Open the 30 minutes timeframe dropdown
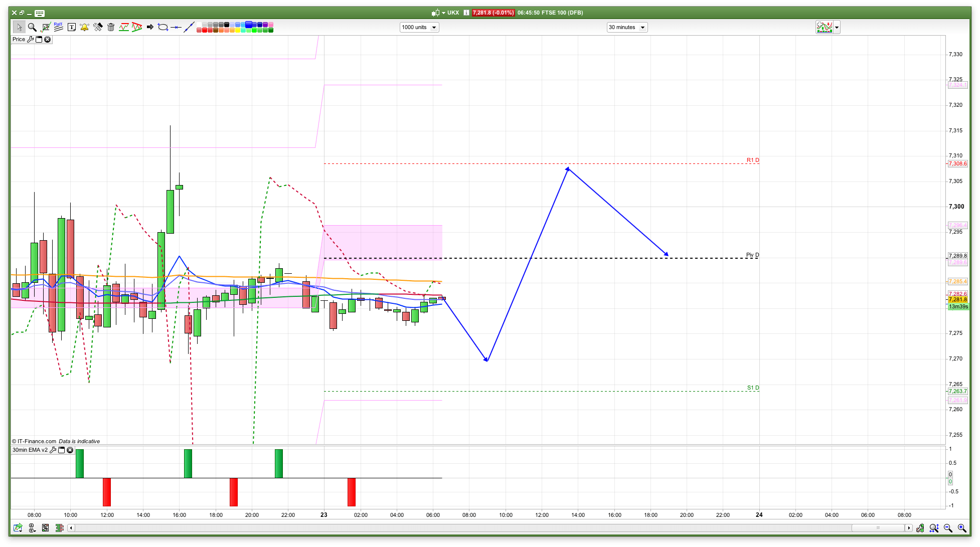 tap(642, 28)
